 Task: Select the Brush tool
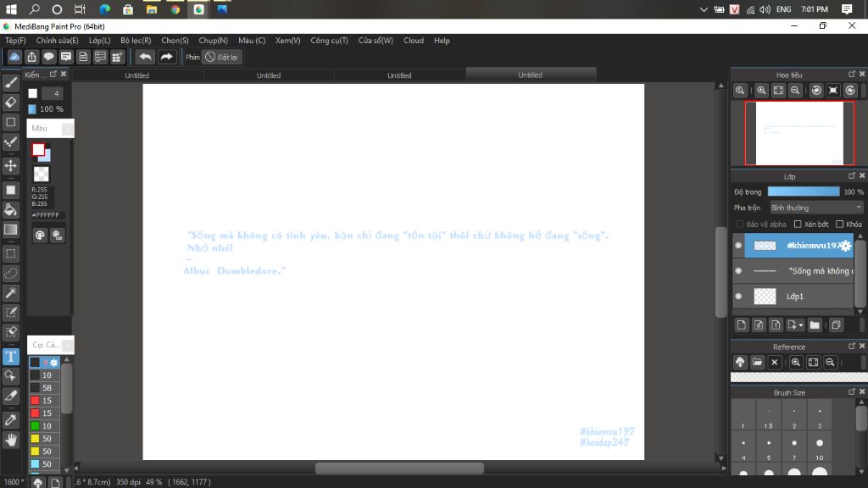[10, 82]
